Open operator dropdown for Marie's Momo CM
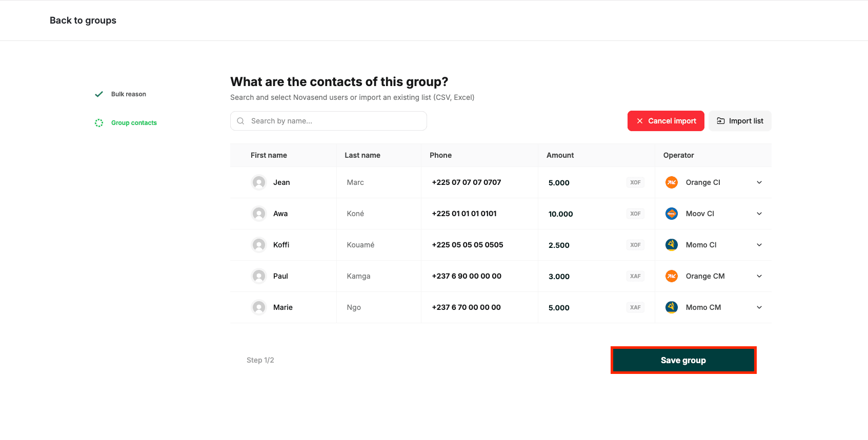This screenshot has height=440, width=868. (759, 307)
